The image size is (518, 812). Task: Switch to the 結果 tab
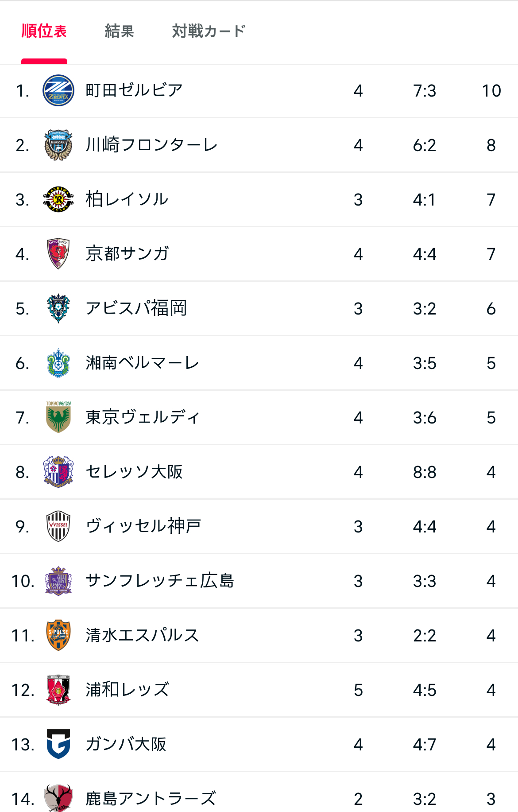pyautogui.click(x=119, y=31)
